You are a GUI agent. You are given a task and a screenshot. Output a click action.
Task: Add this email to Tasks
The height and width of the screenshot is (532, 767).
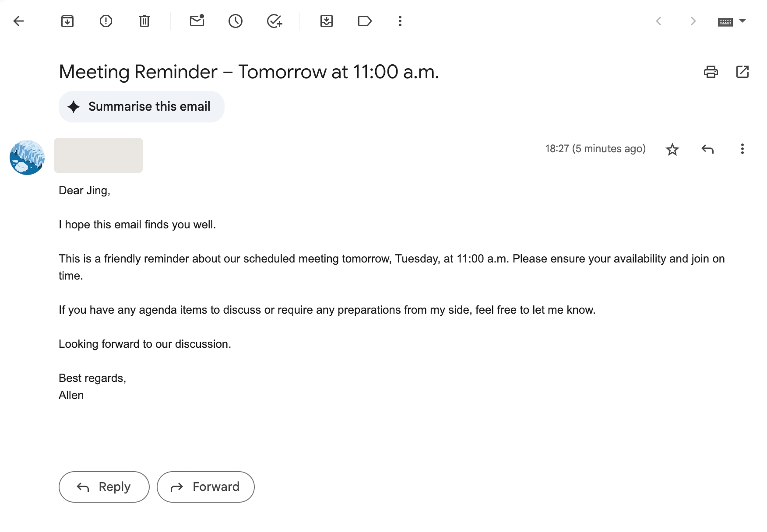pos(274,21)
